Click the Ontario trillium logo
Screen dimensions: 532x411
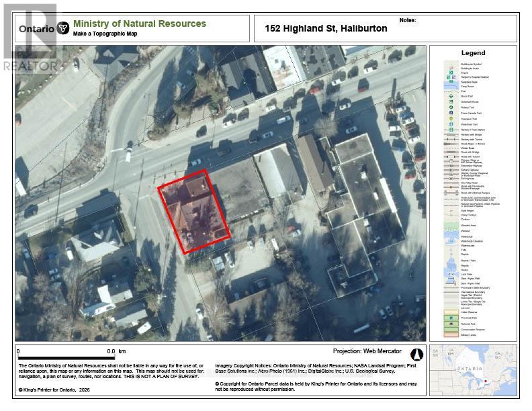pos(64,28)
